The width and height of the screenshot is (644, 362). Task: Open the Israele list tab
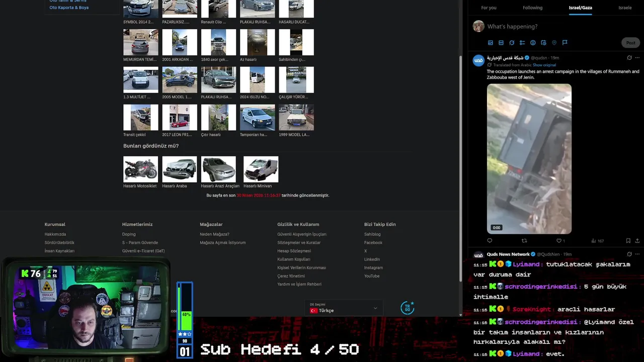point(625,8)
